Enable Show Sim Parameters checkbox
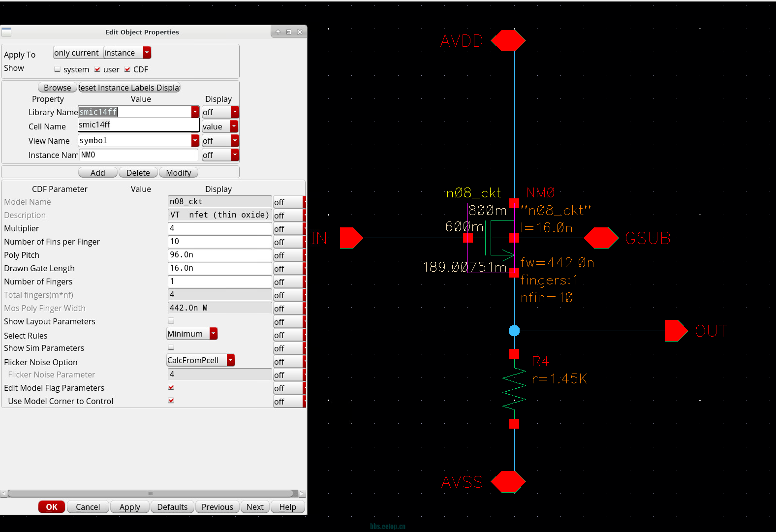 click(171, 347)
